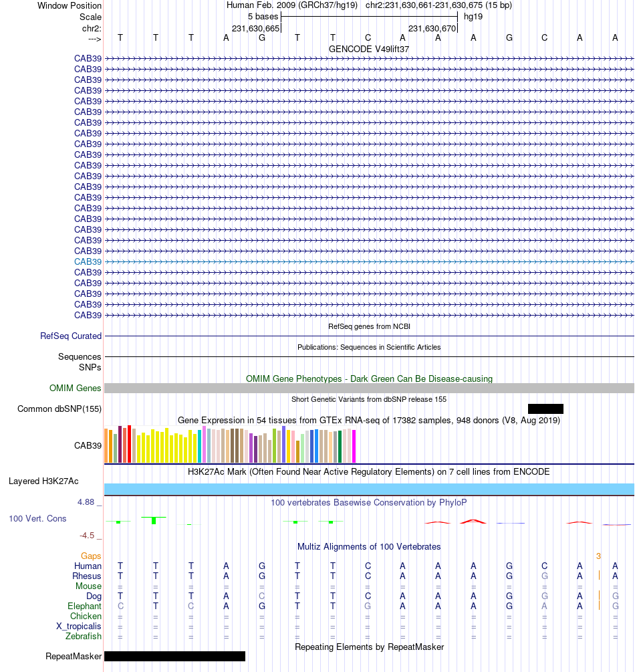This screenshot has height=672, width=635.
Task: Select the Human species label
Action: 88,566
